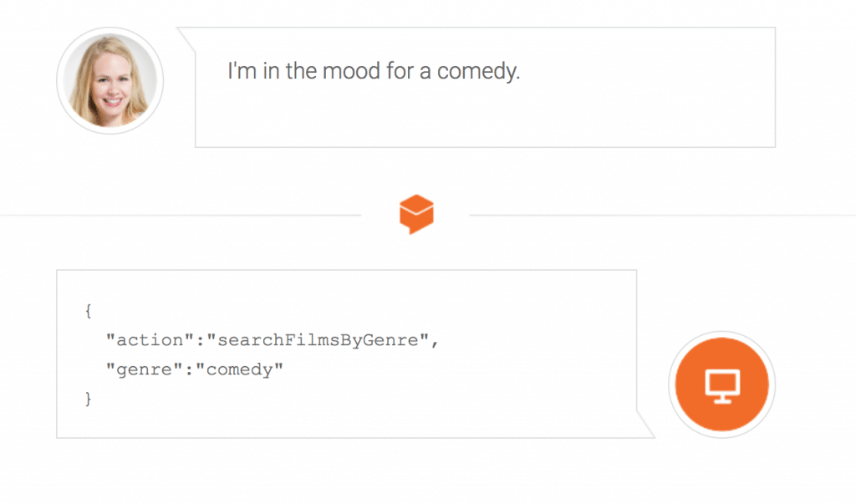
Task: Click the orange chat box logo
Action: pos(416,214)
